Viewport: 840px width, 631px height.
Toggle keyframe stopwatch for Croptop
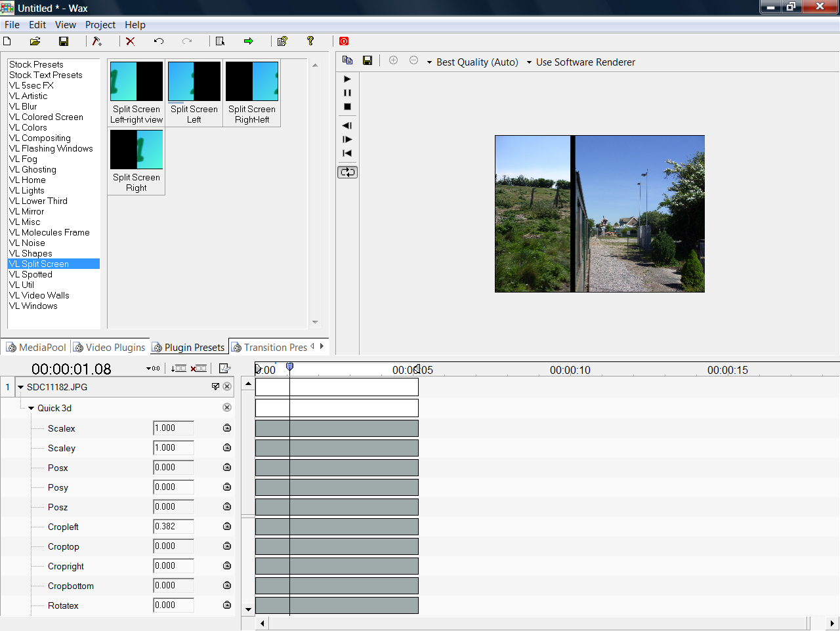(x=227, y=546)
